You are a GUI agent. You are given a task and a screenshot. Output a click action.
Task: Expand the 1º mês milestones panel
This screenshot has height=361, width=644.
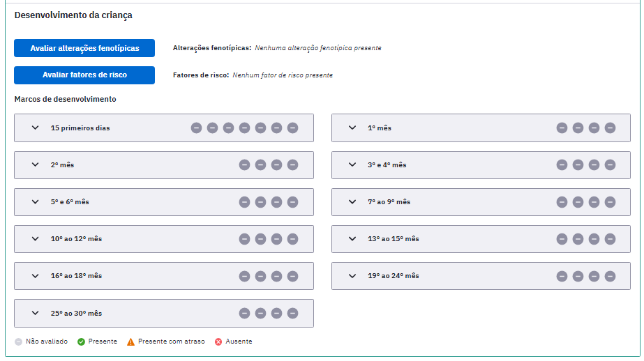click(x=352, y=128)
